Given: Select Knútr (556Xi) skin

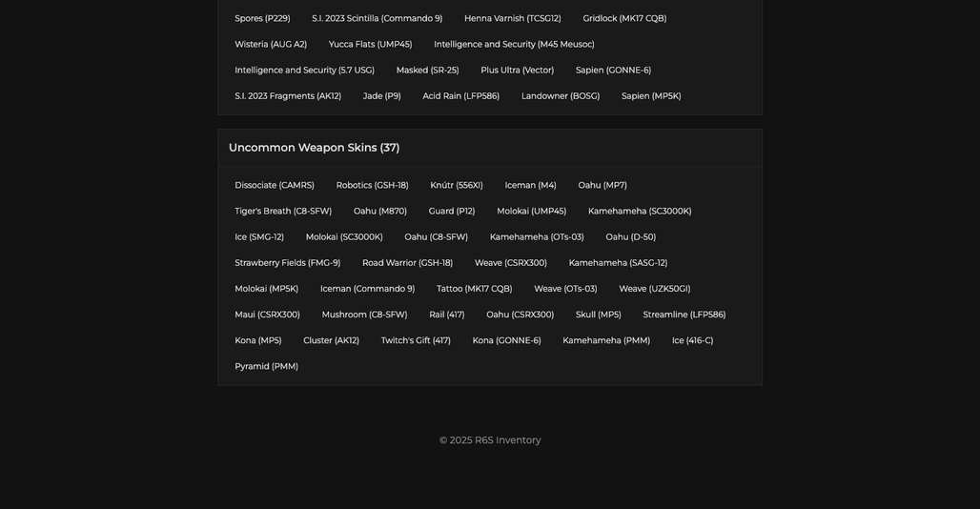Looking at the screenshot, I should [457, 186].
